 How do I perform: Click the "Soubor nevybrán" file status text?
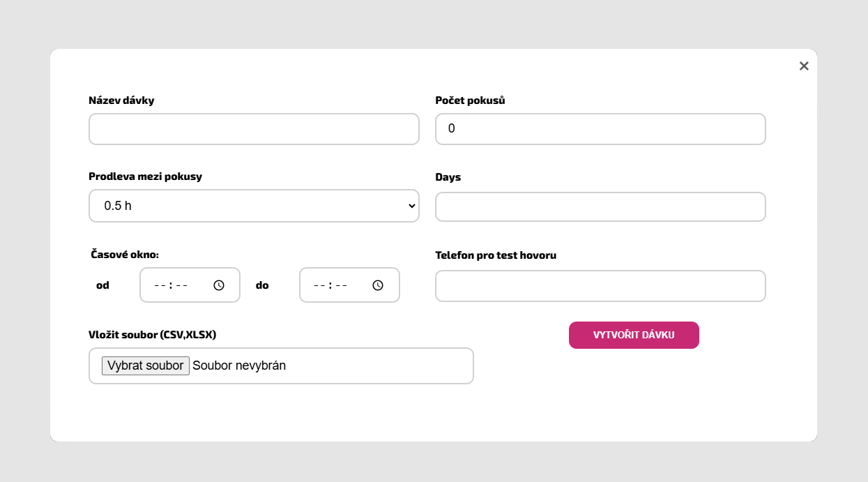coord(239,366)
